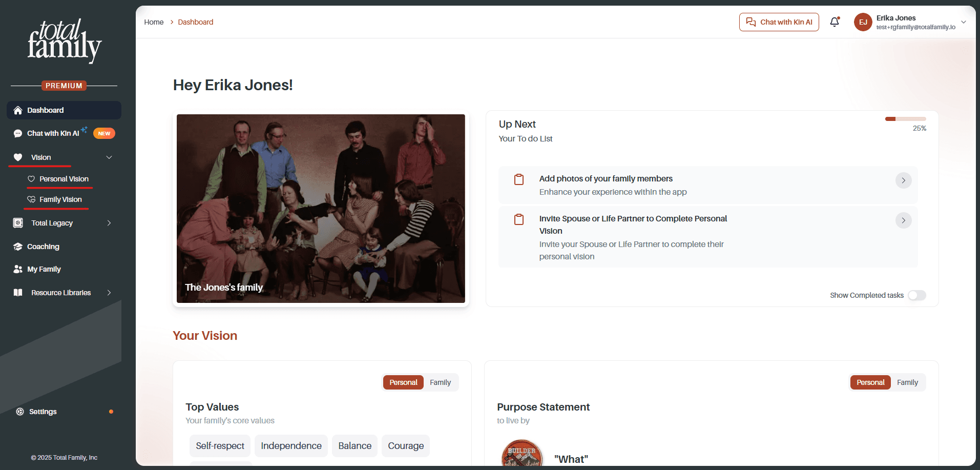Screen dimensions: 980x470
Task: Click the Settings gear icon
Action: (x=20, y=412)
